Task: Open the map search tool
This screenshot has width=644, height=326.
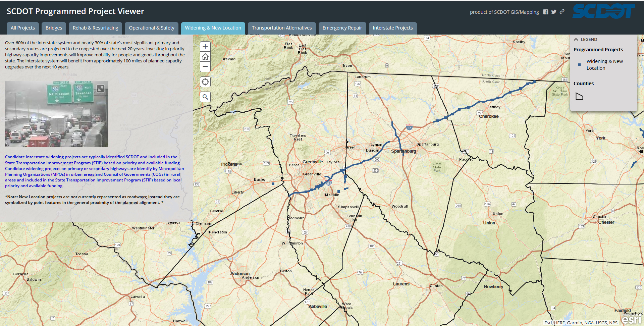Action: (x=205, y=97)
